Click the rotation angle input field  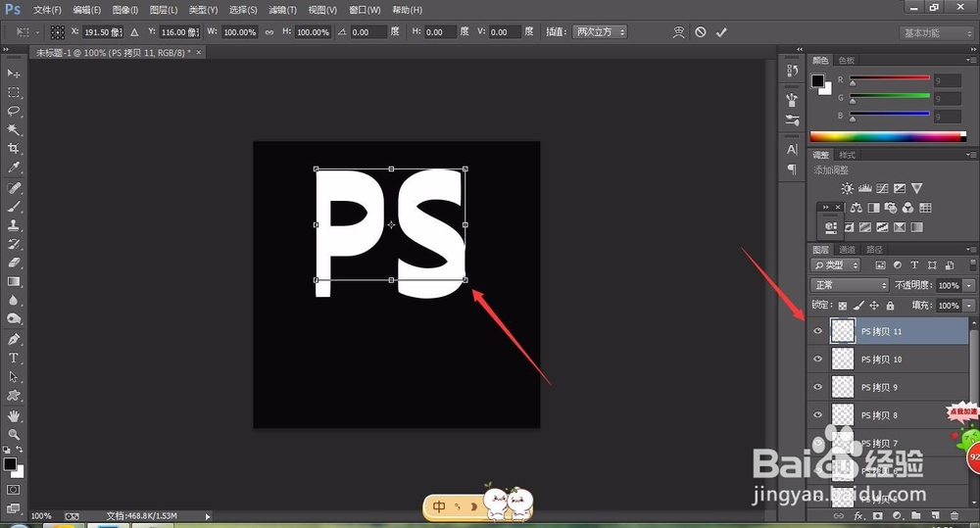(368, 32)
